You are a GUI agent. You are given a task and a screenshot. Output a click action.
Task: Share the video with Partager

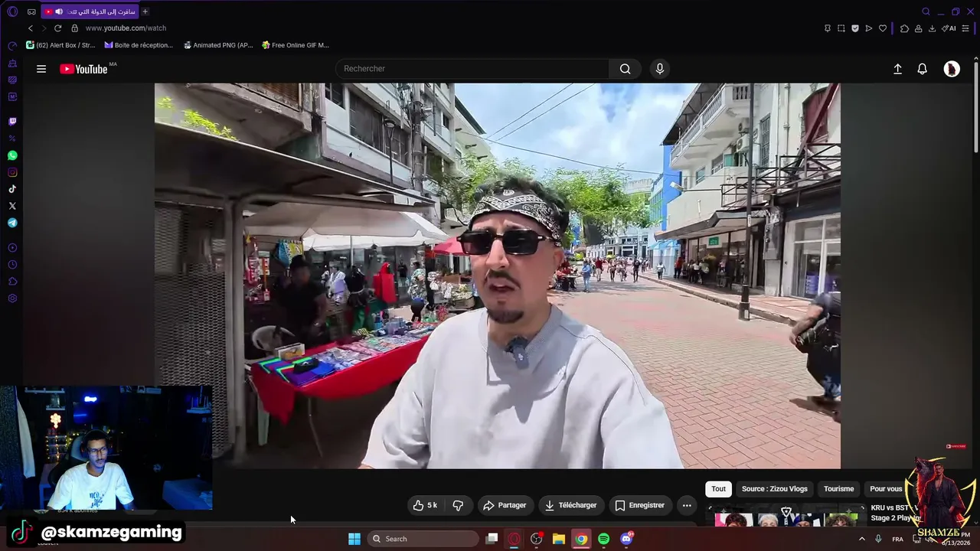point(505,505)
